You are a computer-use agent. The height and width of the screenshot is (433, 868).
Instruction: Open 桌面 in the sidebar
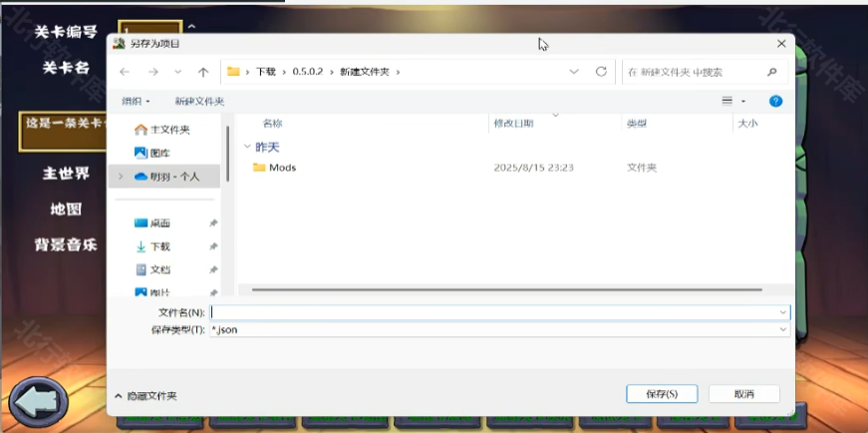click(159, 223)
